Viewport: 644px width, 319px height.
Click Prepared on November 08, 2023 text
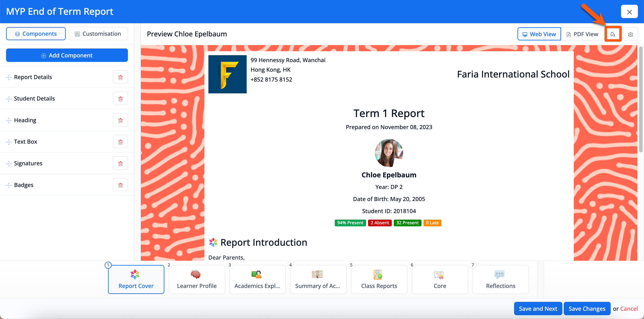pyautogui.click(x=389, y=127)
